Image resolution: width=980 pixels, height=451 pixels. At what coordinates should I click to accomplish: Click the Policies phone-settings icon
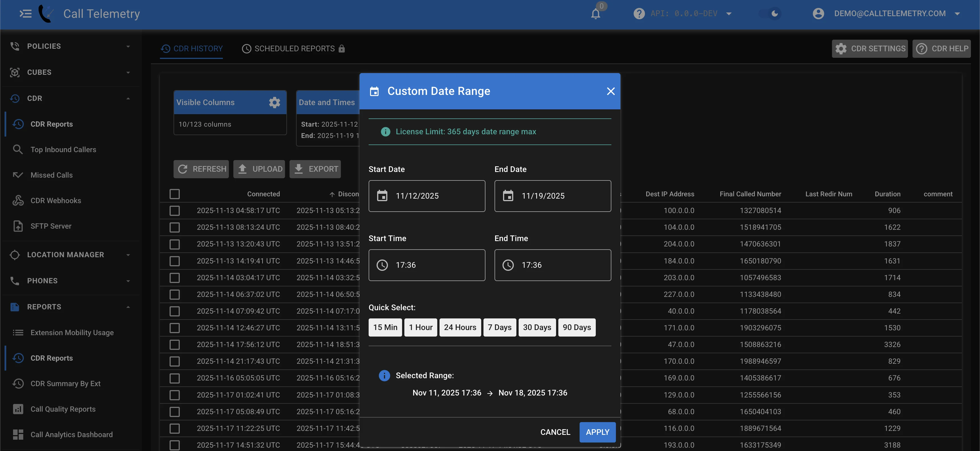coord(15,46)
